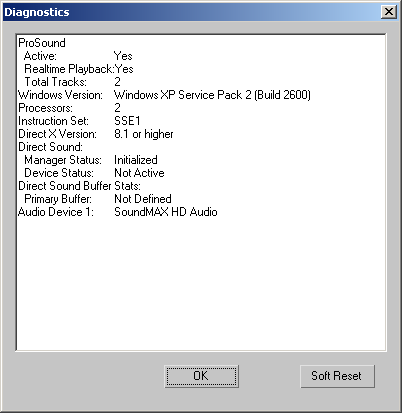Viewport: 402px width, 413px height.
Task: Click the Device Status Not Active line
Action: 94,173
